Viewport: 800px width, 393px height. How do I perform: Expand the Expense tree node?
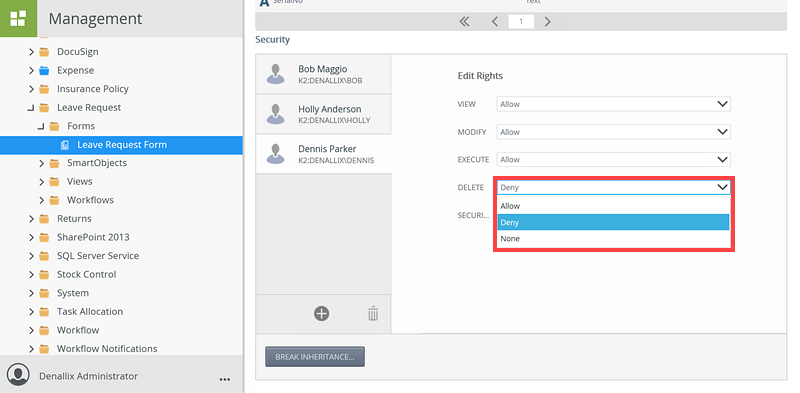tap(31, 70)
